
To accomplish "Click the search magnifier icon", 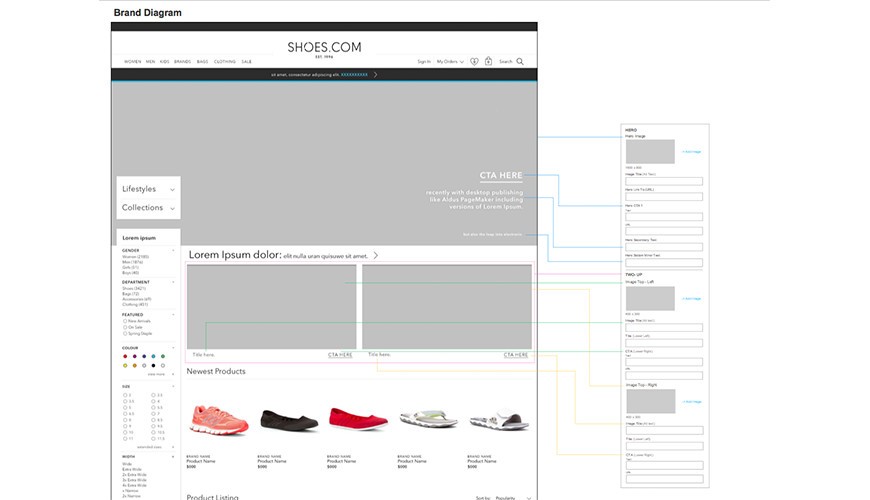I will click(x=520, y=62).
